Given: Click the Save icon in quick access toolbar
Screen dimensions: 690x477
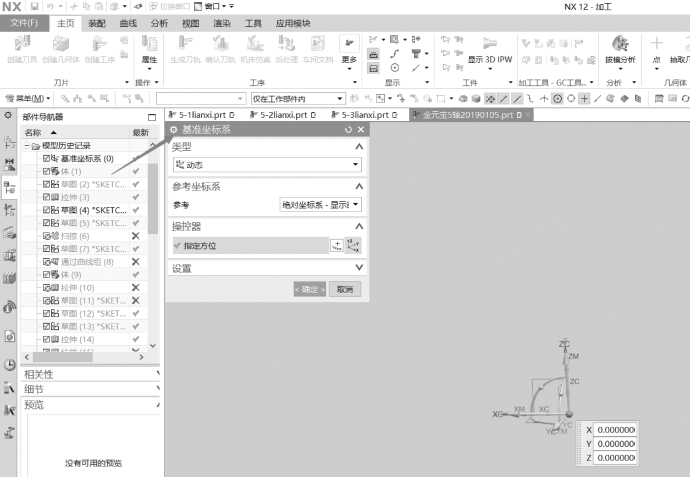Looking at the screenshot, I should click(34, 7).
